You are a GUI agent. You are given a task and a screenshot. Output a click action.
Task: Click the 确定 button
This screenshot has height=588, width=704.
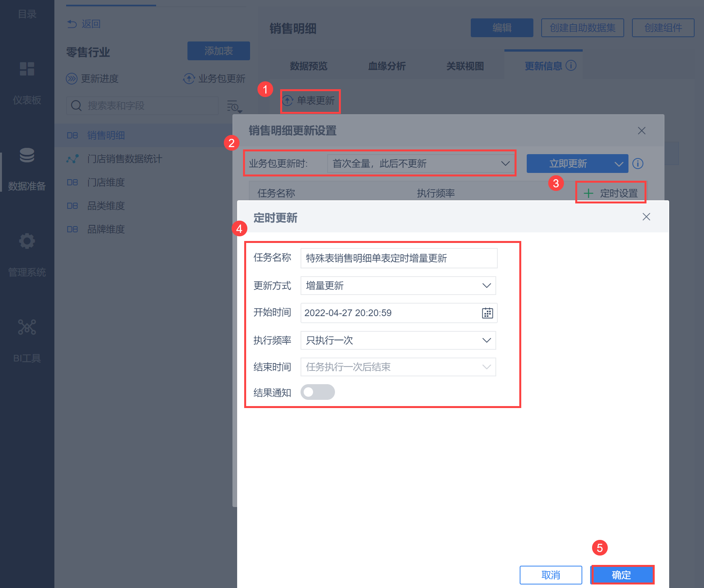click(621, 575)
